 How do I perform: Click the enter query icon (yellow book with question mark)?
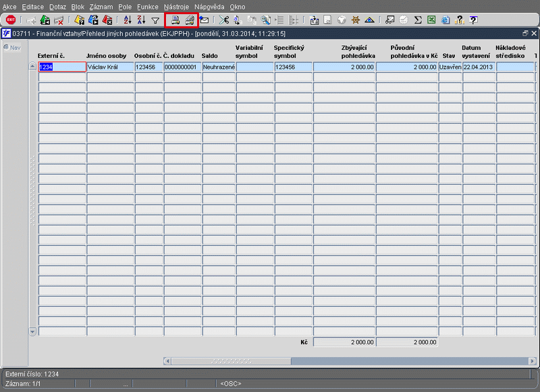click(79, 20)
